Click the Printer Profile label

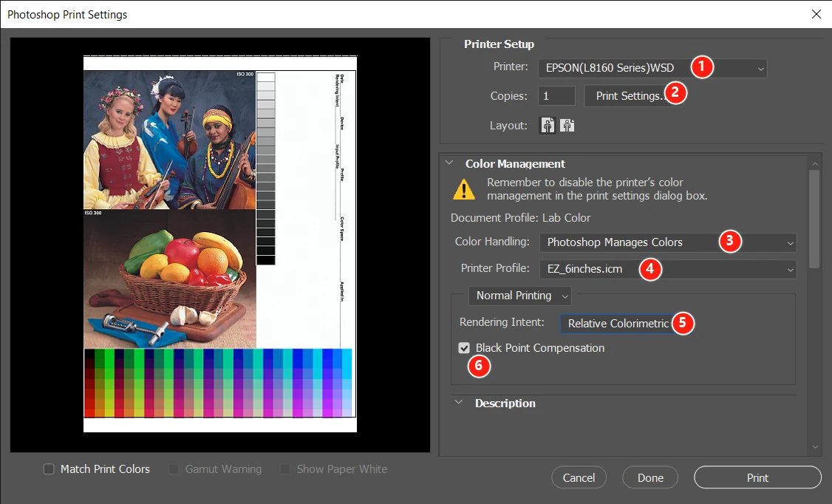pos(494,268)
